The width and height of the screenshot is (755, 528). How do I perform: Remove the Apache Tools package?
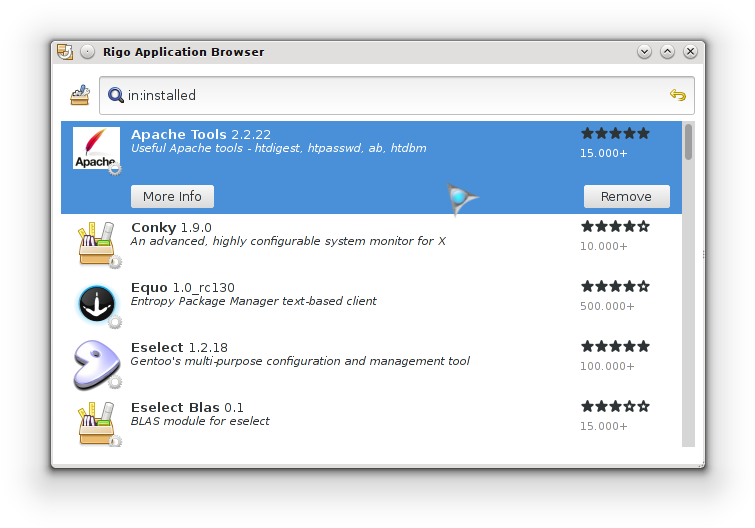[626, 196]
